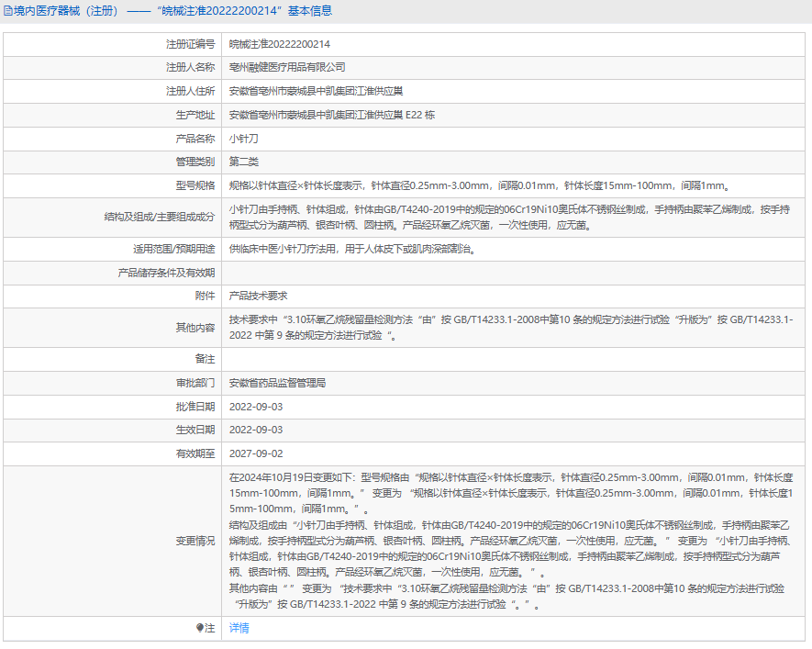Select the 注册证编号 row label
This screenshot has height=649, width=812.
click(x=190, y=45)
